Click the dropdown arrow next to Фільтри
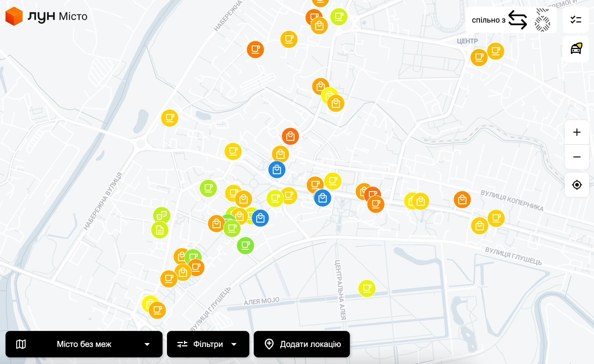594x364 pixels. 234,344
